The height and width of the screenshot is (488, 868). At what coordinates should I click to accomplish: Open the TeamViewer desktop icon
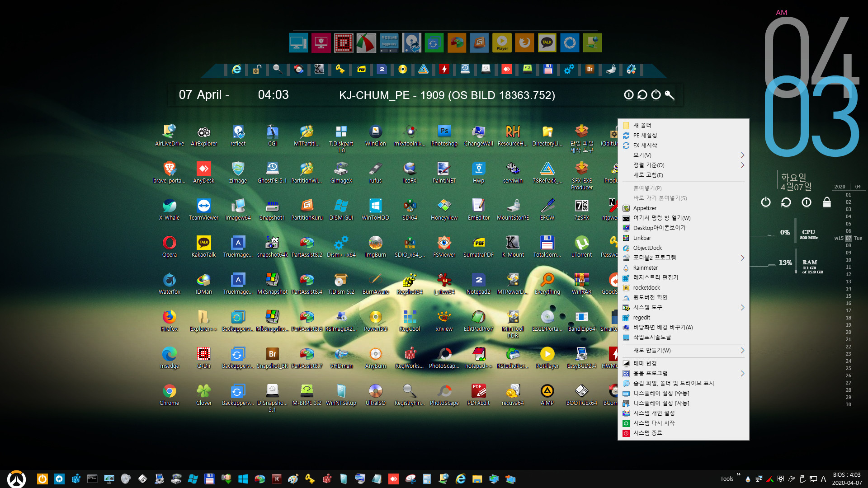pyautogui.click(x=203, y=209)
